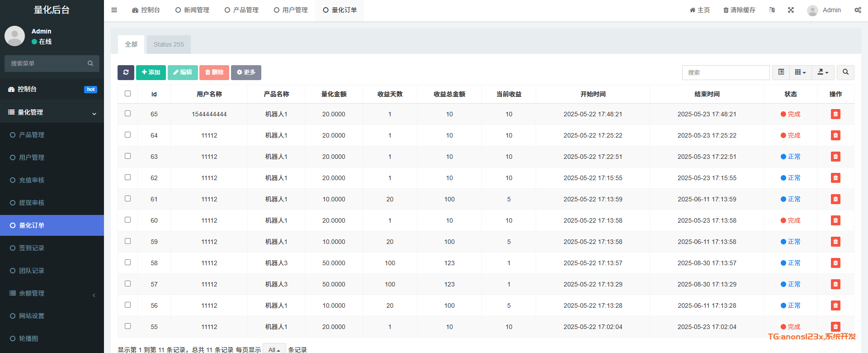
Task: Click the green 添加 button
Action: [x=151, y=72]
